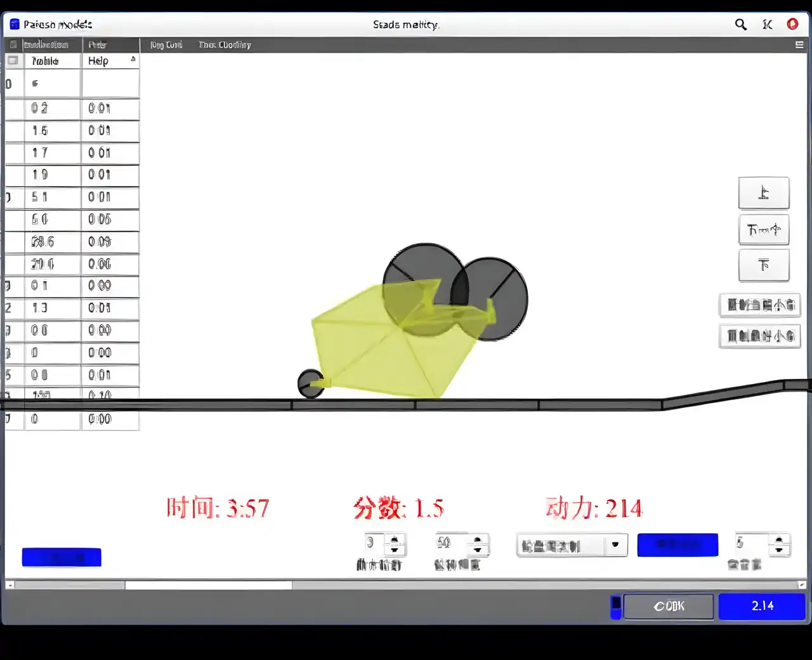The image size is (812, 660).
Task: Click the horizontal scrollbar right arrow
Action: click(802, 585)
